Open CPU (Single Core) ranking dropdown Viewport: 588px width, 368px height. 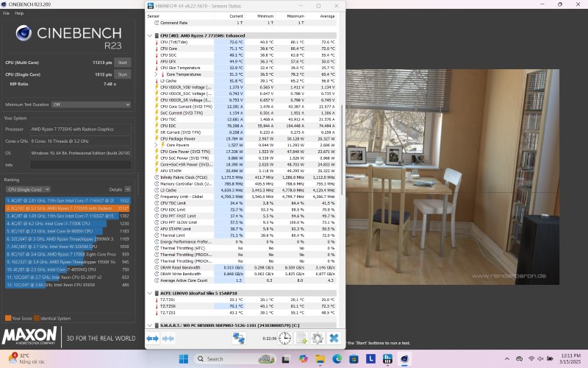(28, 189)
